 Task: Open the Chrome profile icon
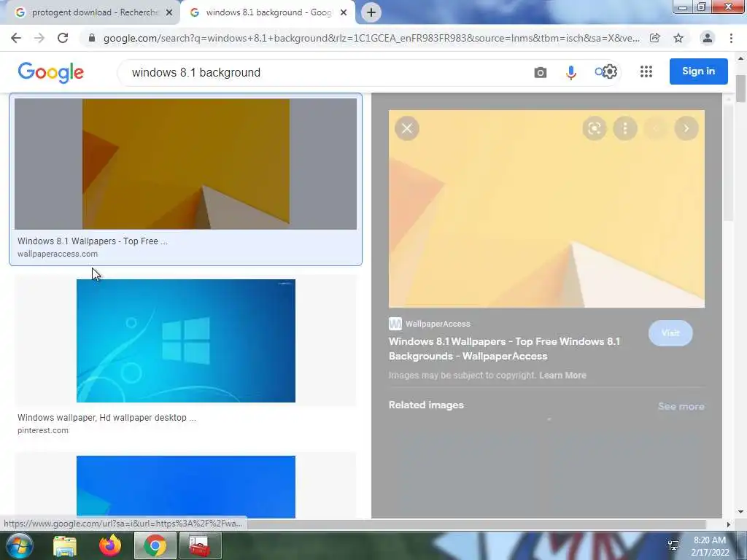[708, 38]
